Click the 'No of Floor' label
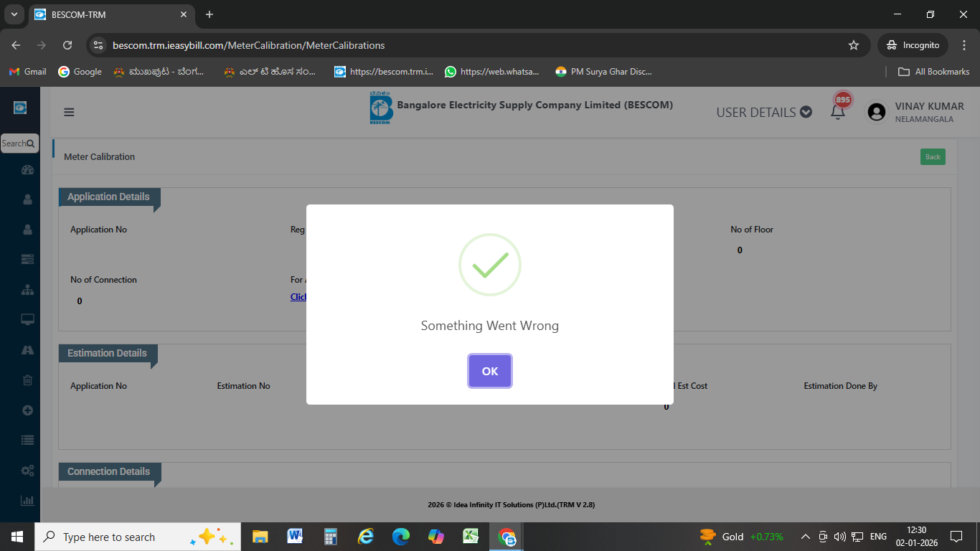The height and width of the screenshot is (551, 980). tap(752, 230)
